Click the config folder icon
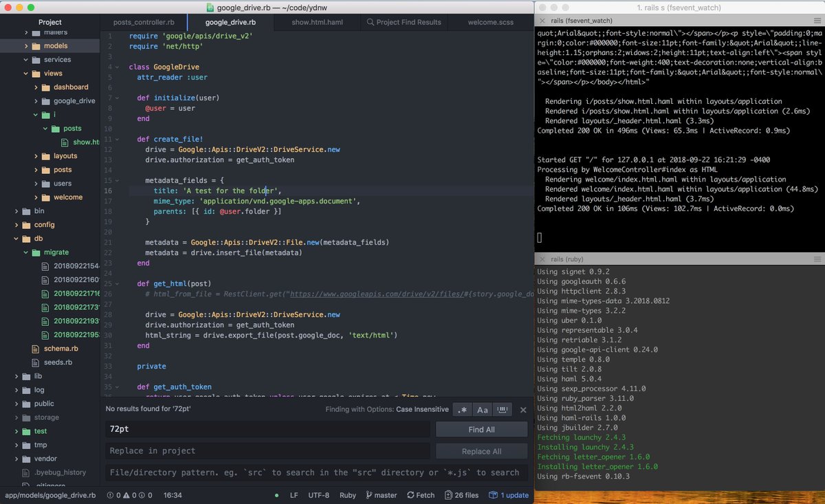The height and width of the screenshot is (504, 825). (x=26, y=225)
